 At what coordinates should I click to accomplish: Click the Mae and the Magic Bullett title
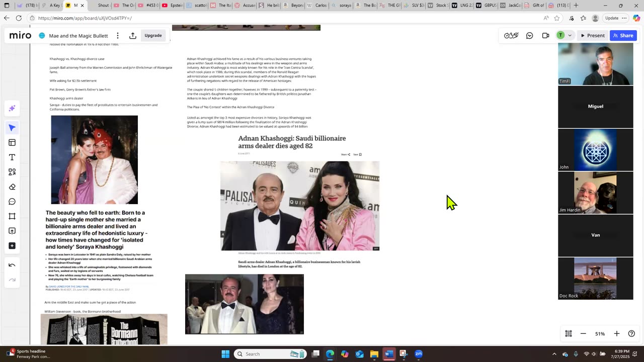78,36
